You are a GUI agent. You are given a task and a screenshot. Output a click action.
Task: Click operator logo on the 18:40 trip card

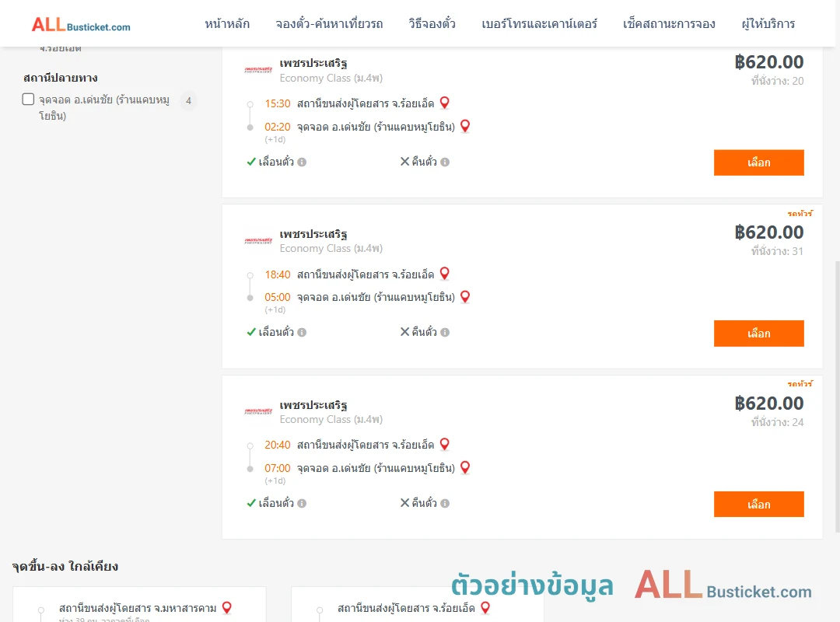pyautogui.click(x=258, y=240)
